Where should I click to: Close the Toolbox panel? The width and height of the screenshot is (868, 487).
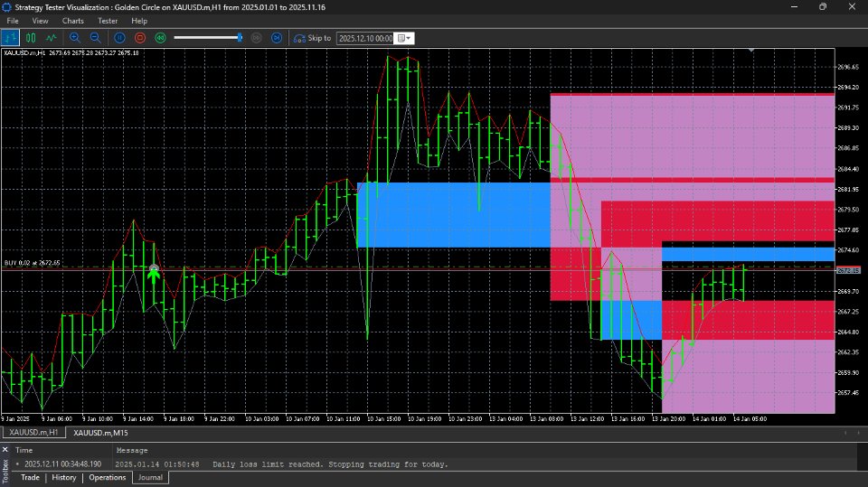point(5,449)
